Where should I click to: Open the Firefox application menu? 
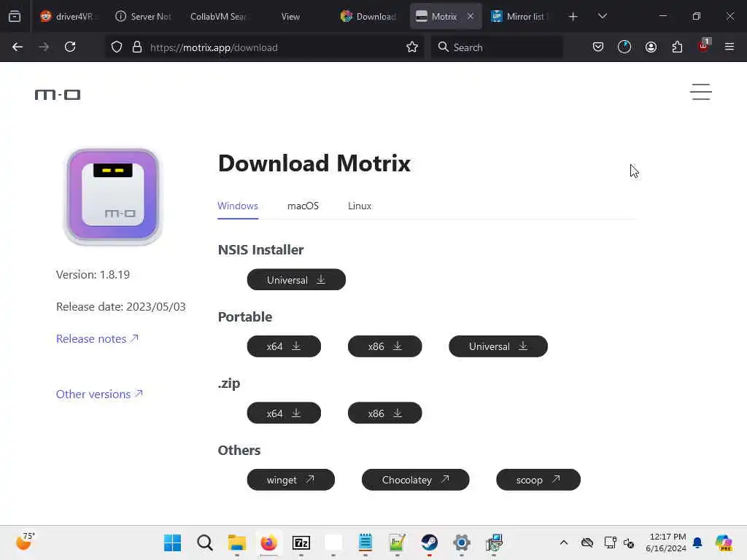[x=729, y=47]
